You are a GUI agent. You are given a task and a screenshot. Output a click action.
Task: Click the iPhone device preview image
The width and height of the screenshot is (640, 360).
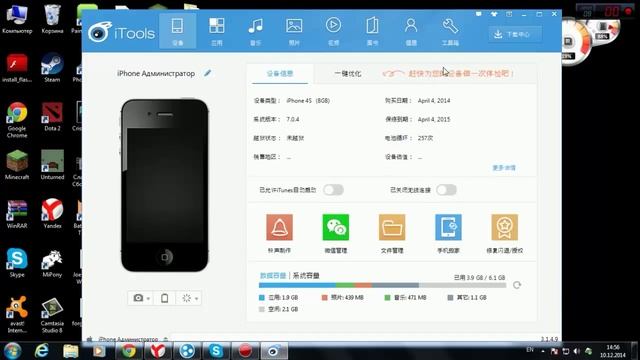164,185
